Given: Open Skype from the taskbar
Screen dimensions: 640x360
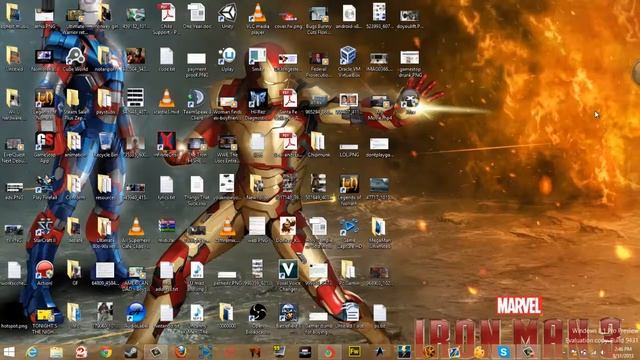Looking at the screenshot, I should click(x=503, y=352).
